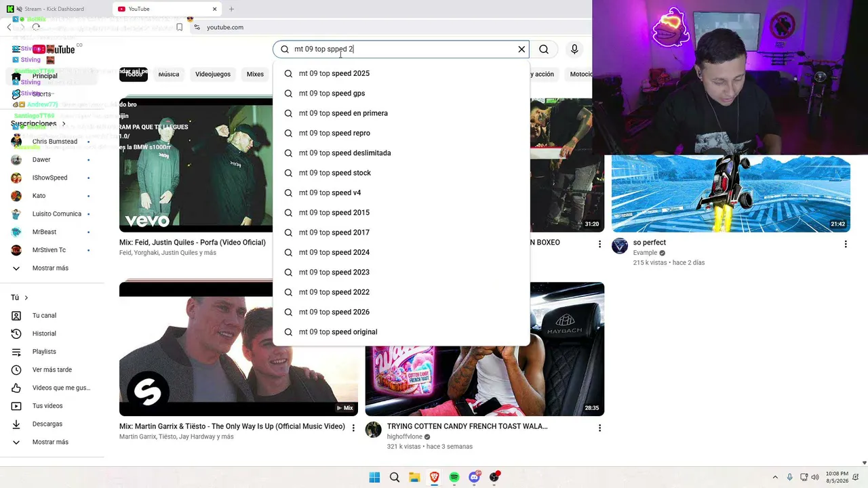The image size is (868, 488).
Task: Play the Martin Garrix & Tiësto mix thumbnail
Action: 239,349
